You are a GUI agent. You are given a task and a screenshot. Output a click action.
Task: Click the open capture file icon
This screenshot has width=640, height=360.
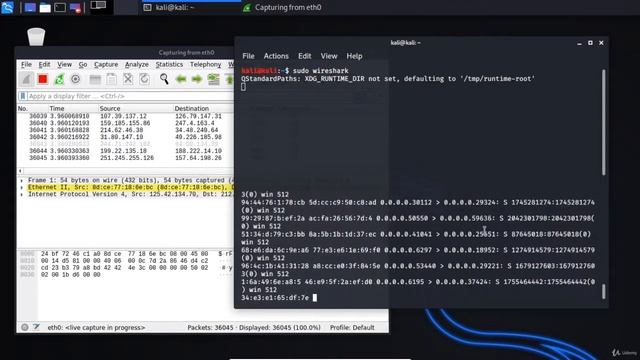click(x=95, y=79)
